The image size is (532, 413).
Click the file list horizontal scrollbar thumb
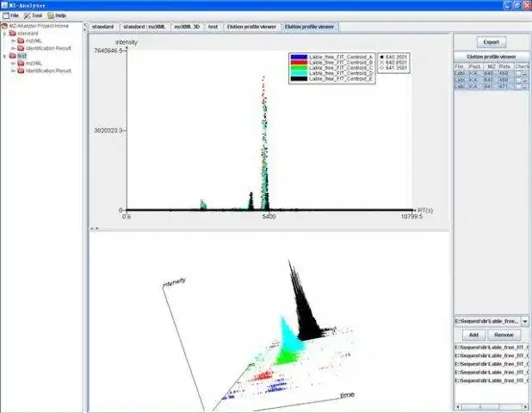(x=480, y=406)
